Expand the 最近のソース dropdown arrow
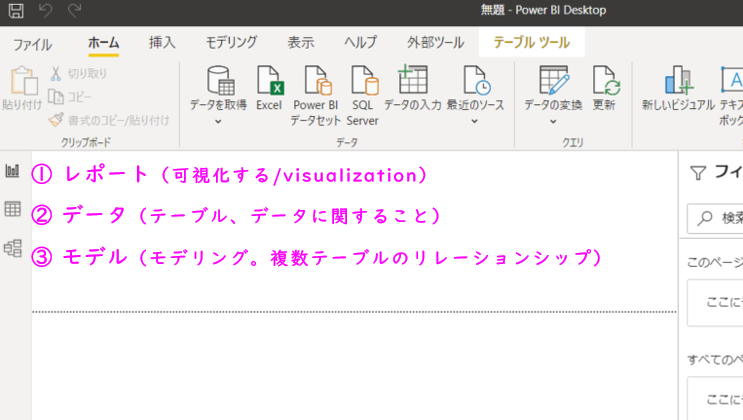 tap(474, 121)
